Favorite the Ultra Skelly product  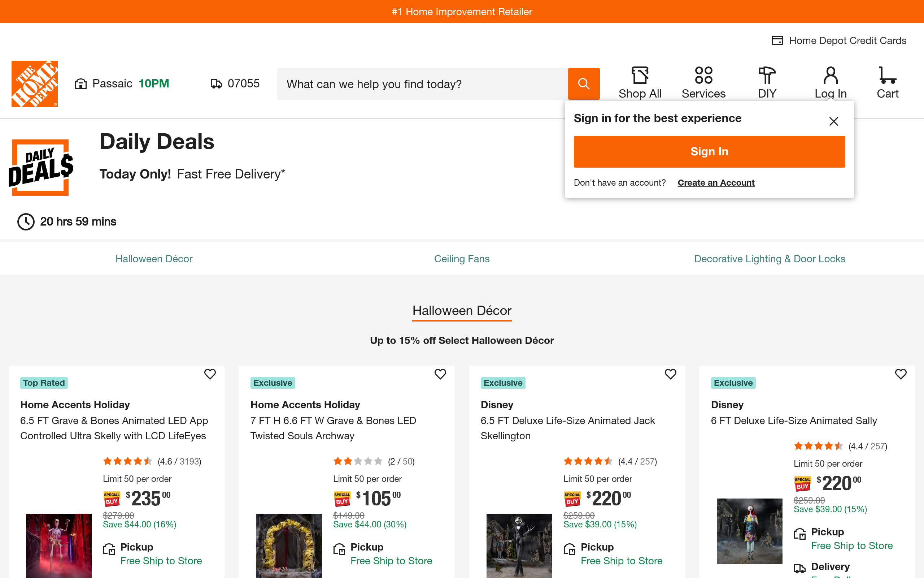(210, 374)
